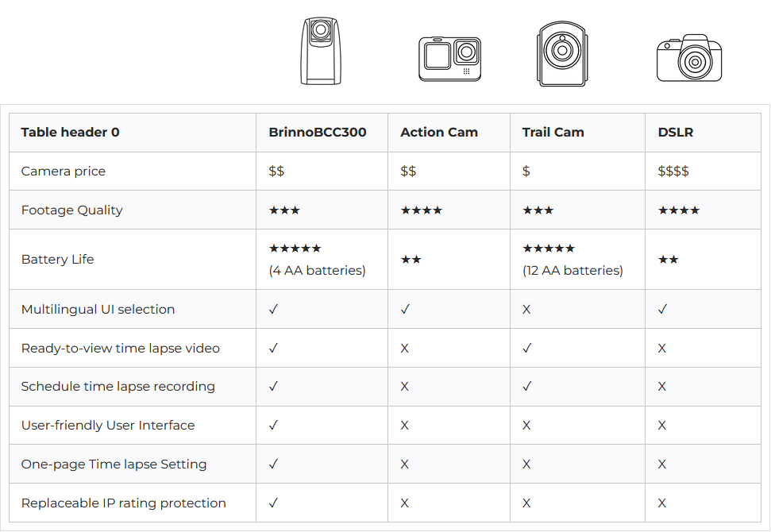The width and height of the screenshot is (771, 532).
Task: Click the (12 AA batteries) text
Action: pyautogui.click(x=572, y=271)
